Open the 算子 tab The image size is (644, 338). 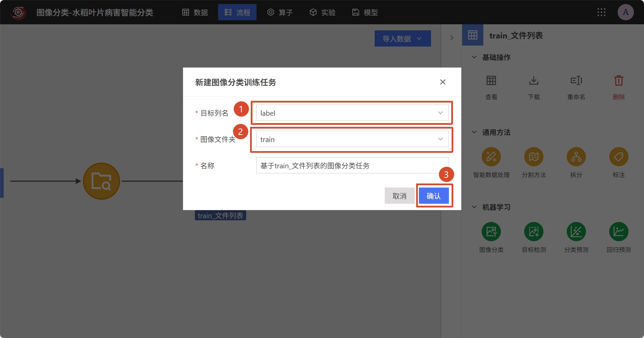coord(280,12)
